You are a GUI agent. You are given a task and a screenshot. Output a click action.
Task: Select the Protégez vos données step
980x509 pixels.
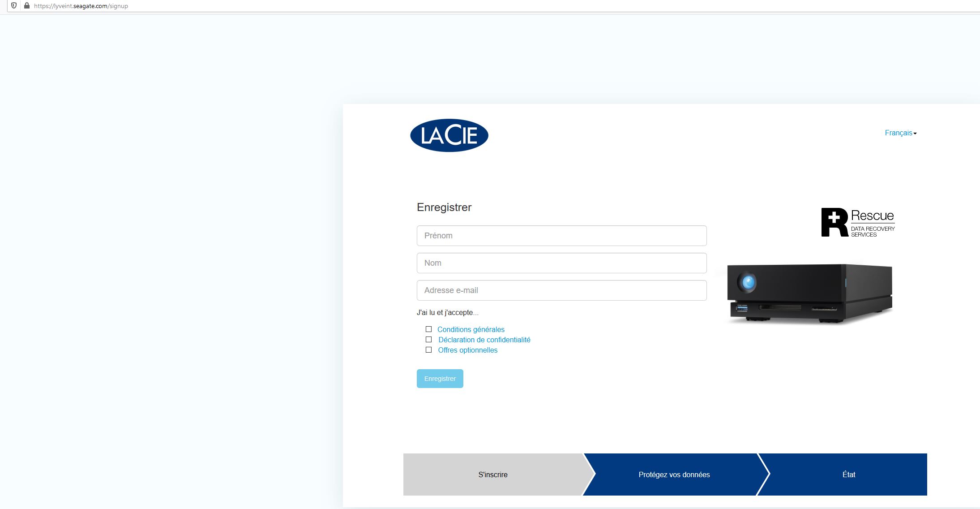pos(674,474)
